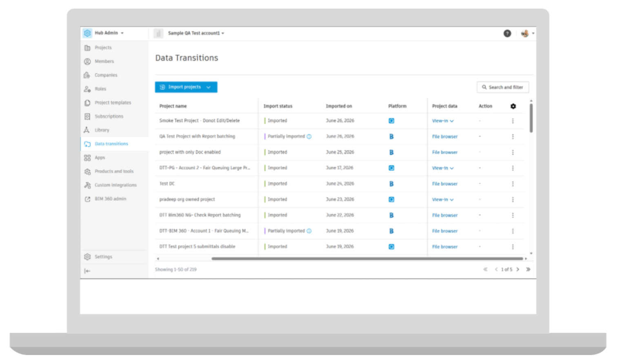Open the Companies sidebar icon
Image resolution: width=617 pixels, height=364 pixels.
click(x=87, y=75)
